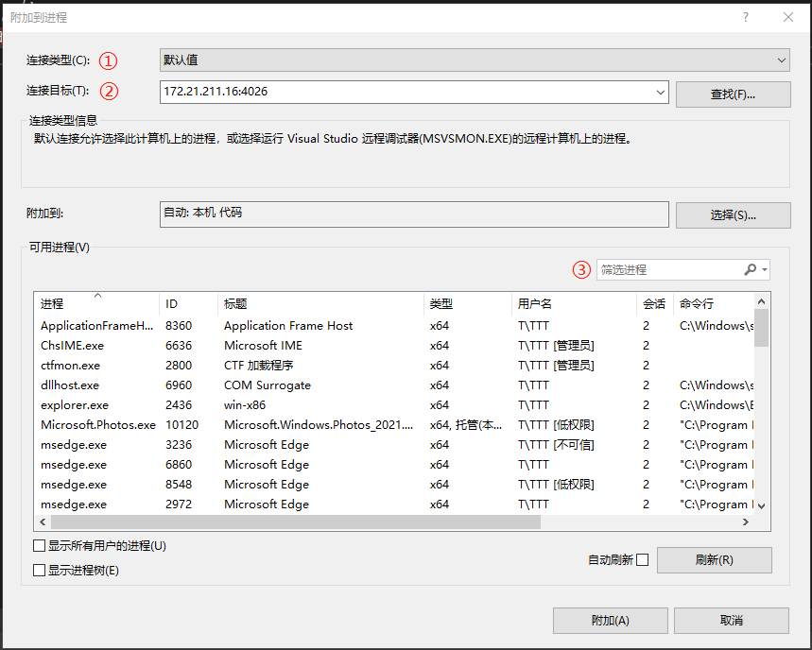The image size is (812, 650).
Task: Enable 显示所有用户的进程 checkbox
Action: point(39,546)
